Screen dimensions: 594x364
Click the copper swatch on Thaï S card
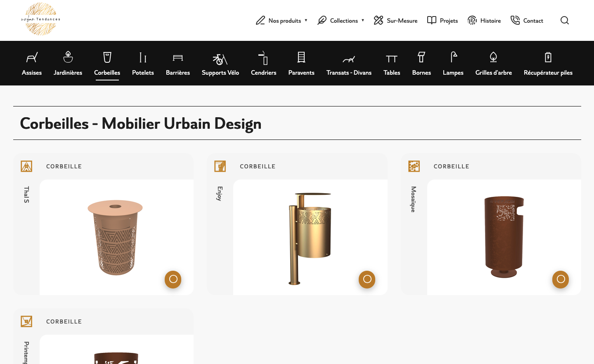pos(173,279)
